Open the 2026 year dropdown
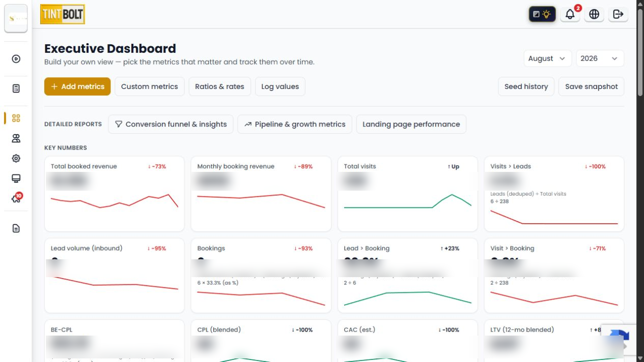 coord(600,58)
